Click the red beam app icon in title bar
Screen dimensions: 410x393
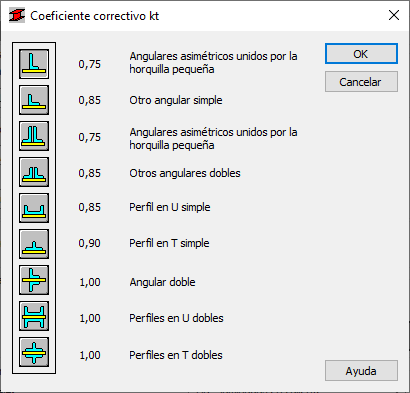(17, 15)
